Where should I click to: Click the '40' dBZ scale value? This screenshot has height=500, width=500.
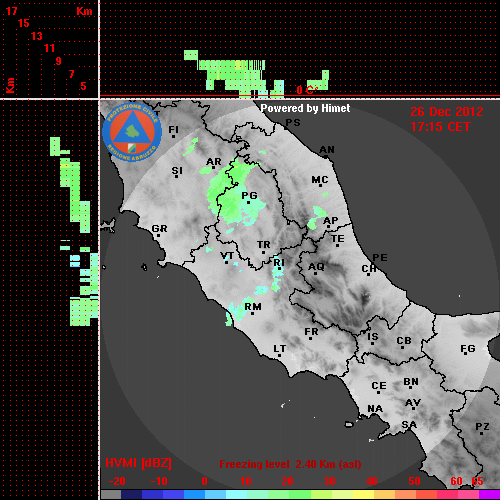point(371,481)
